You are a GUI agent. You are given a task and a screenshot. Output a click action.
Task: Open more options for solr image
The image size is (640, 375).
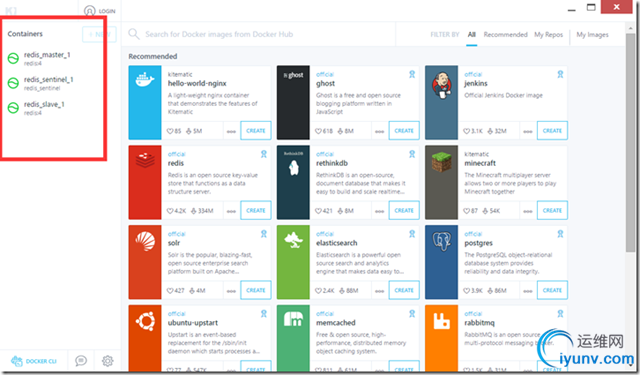click(231, 291)
